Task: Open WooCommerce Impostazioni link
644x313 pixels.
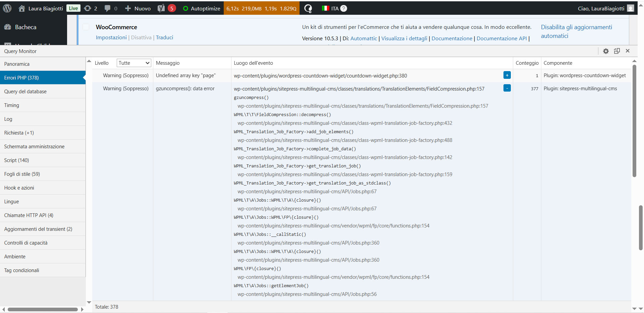Action: 111,38
